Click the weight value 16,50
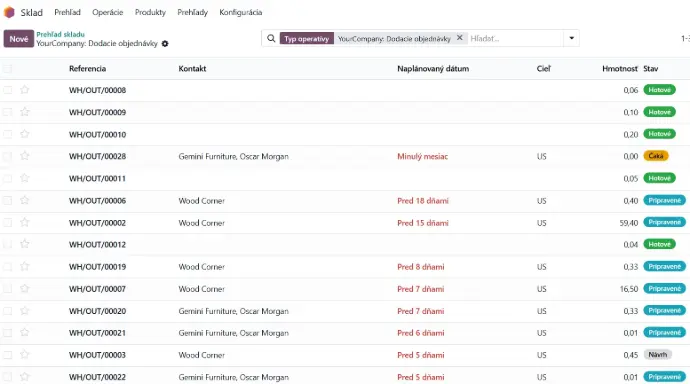The height and width of the screenshot is (384, 690). pyautogui.click(x=629, y=289)
